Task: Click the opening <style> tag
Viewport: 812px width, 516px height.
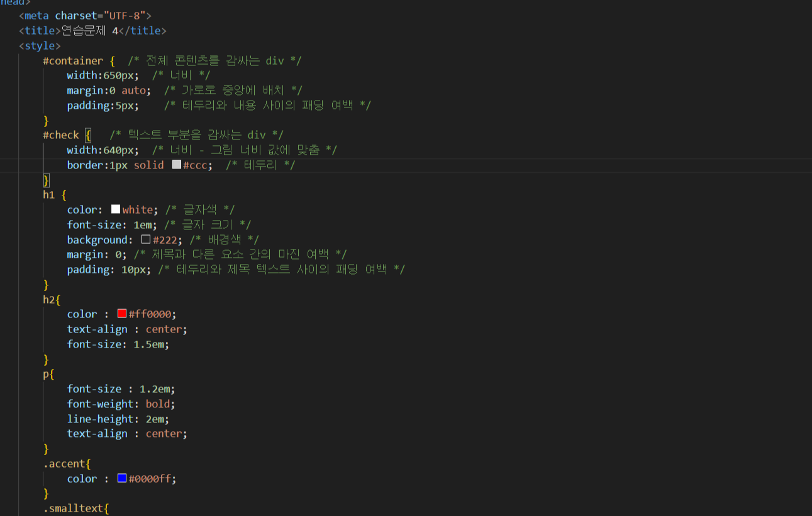Action: 39,45
